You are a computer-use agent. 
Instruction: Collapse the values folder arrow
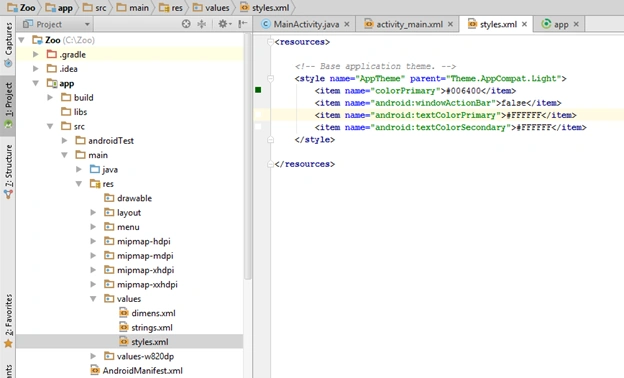click(93, 298)
